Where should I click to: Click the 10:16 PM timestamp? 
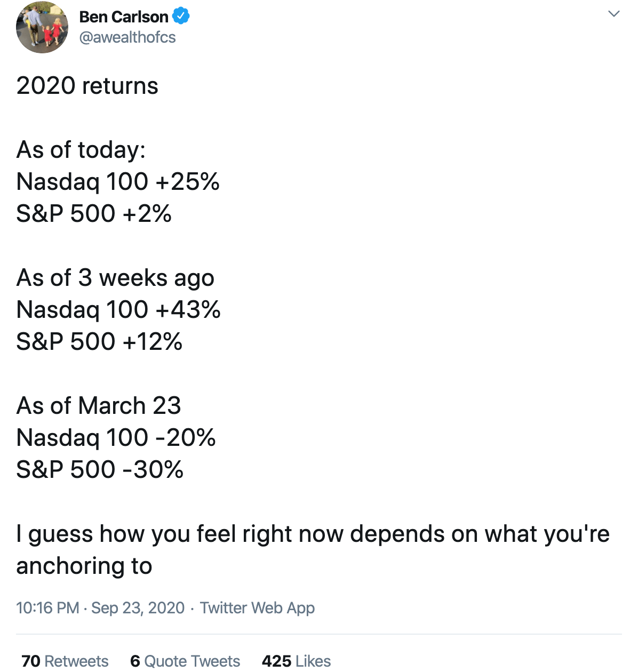click(47, 607)
